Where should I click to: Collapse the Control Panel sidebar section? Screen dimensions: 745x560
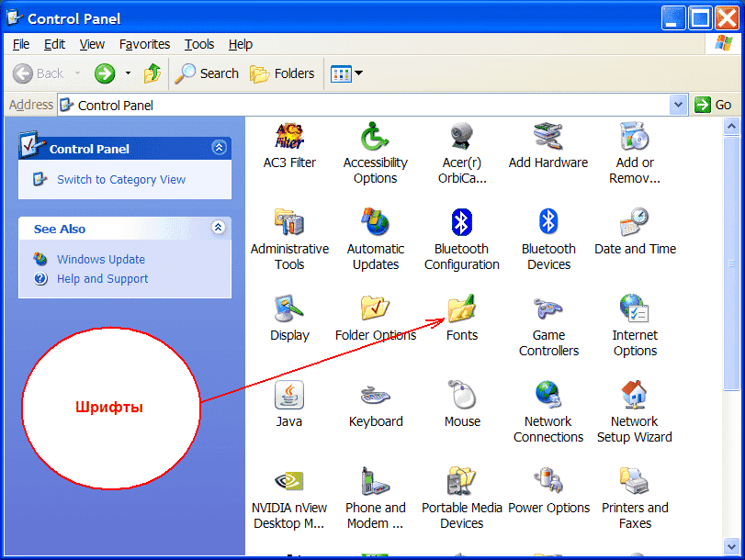tap(219, 148)
